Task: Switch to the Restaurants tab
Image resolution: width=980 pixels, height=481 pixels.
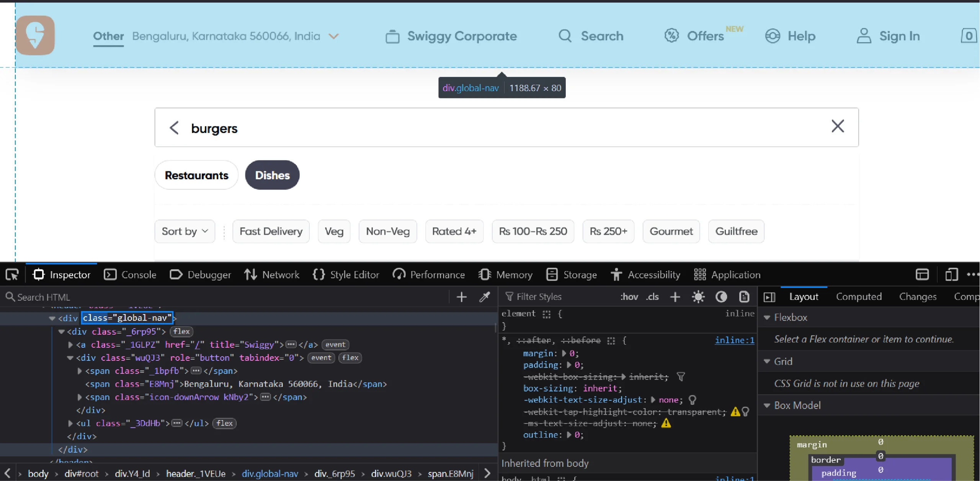Action: (196, 175)
